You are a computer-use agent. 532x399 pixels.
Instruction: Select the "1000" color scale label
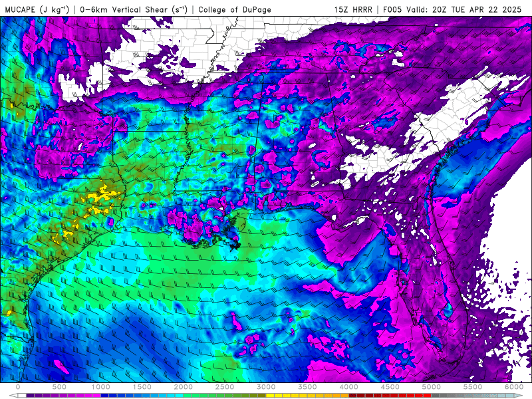pyautogui.click(x=101, y=387)
